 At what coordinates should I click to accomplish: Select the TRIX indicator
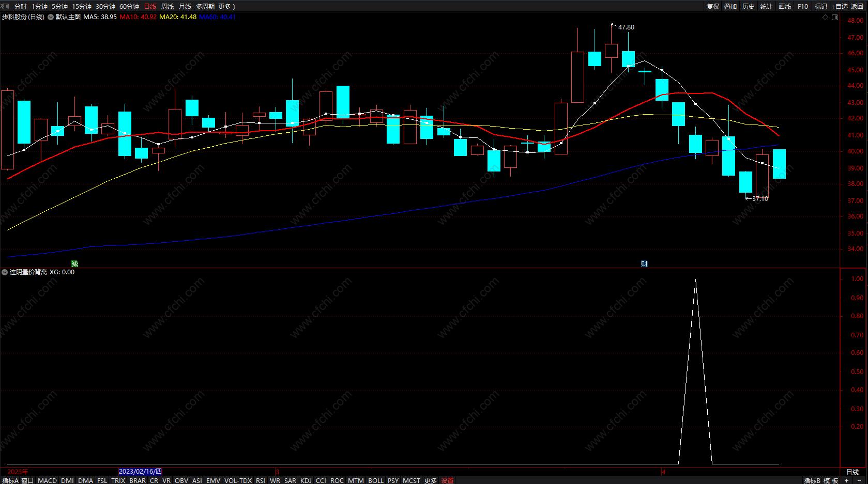118,480
